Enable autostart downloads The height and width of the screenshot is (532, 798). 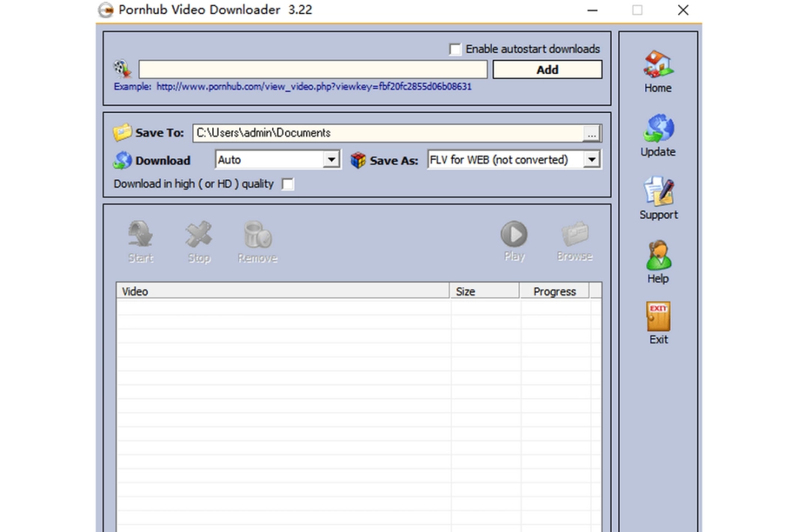pos(454,49)
